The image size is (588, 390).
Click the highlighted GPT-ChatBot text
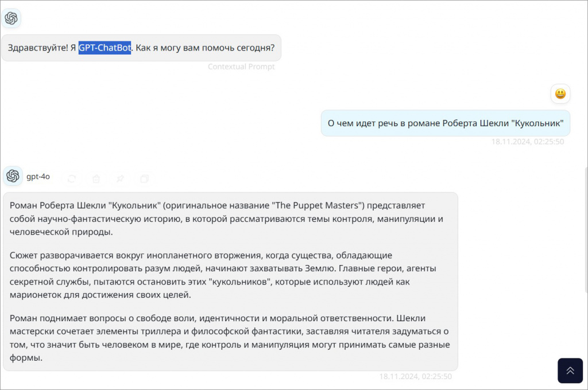tap(105, 48)
